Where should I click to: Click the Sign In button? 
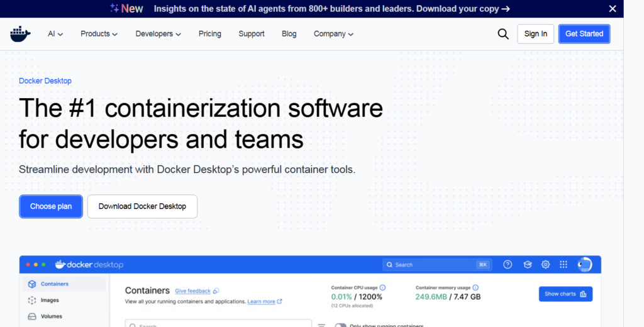[536, 34]
